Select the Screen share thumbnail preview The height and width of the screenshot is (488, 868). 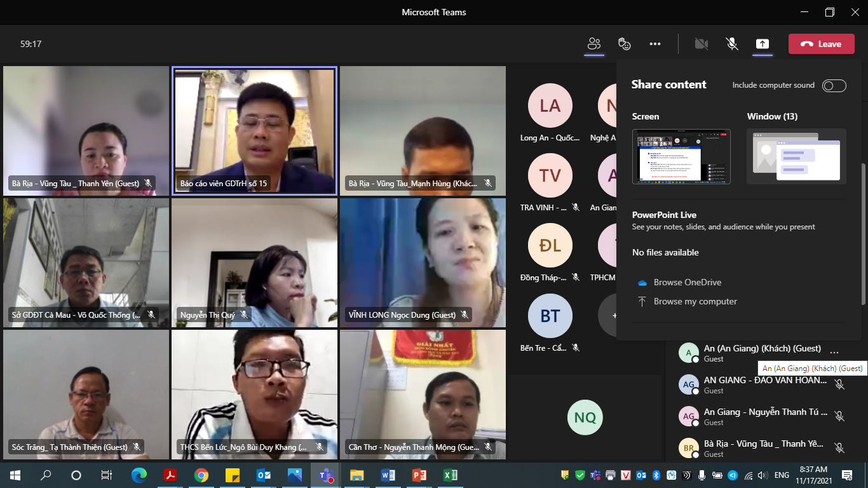681,156
